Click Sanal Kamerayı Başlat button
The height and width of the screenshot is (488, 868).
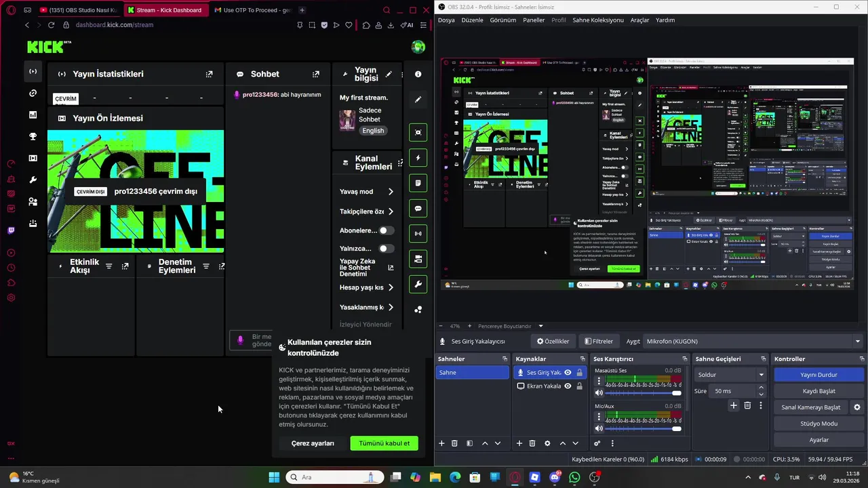(x=811, y=407)
